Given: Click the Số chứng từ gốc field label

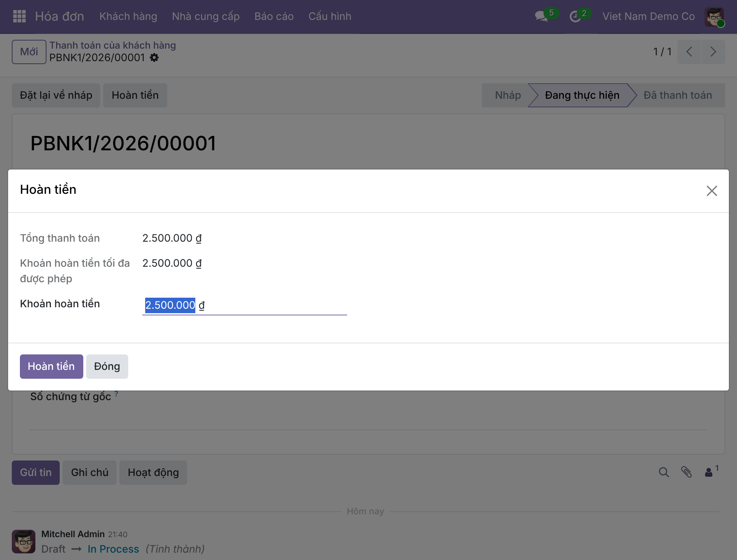Looking at the screenshot, I should click(x=70, y=396).
